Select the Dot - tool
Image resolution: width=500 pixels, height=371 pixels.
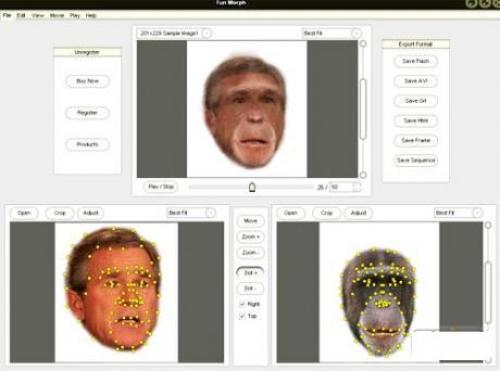(x=250, y=288)
